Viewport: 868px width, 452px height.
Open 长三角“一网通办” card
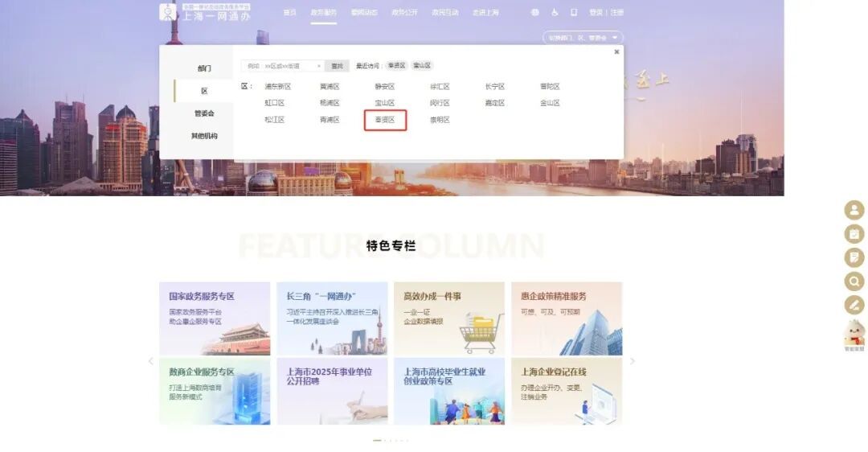point(332,318)
